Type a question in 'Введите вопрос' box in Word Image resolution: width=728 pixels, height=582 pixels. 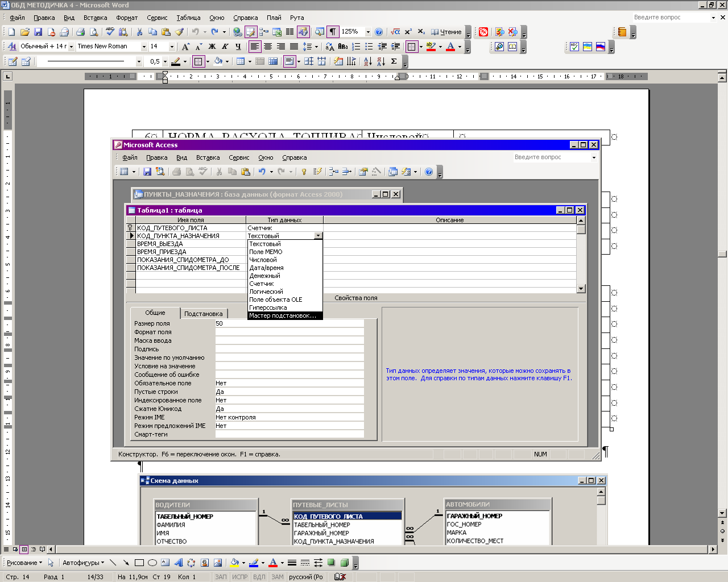tap(671, 18)
